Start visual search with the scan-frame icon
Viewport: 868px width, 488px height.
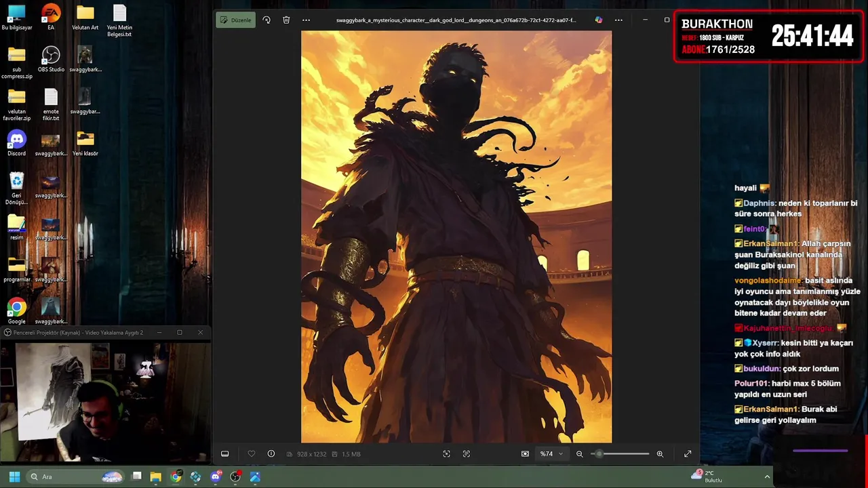coord(446,453)
